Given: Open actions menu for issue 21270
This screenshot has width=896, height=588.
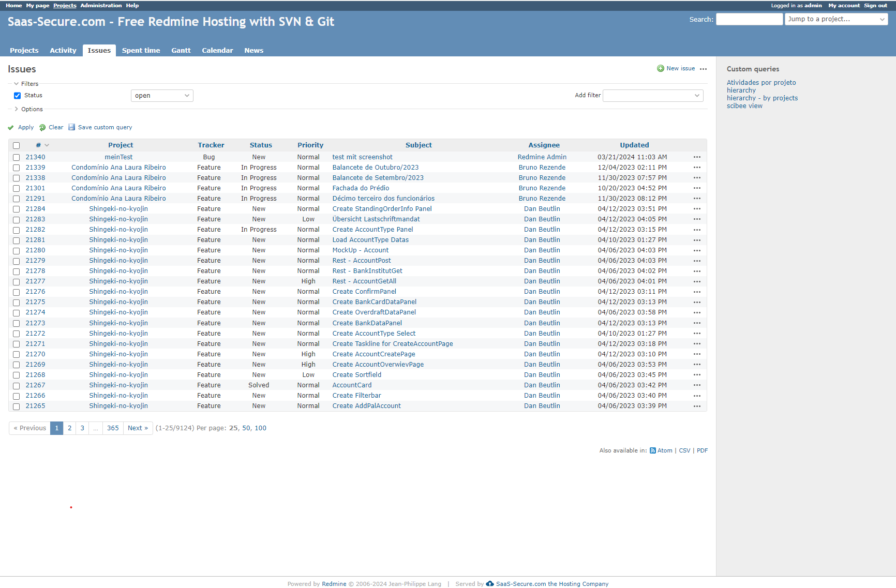Looking at the screenshot, I should [697, 354].
